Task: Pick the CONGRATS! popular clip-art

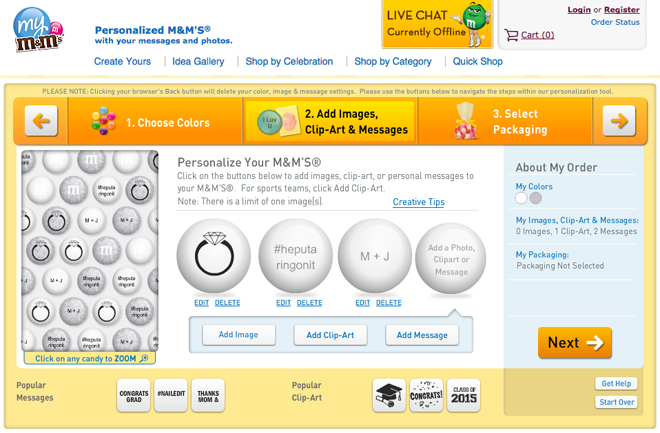Action: (x=426, y=395)
